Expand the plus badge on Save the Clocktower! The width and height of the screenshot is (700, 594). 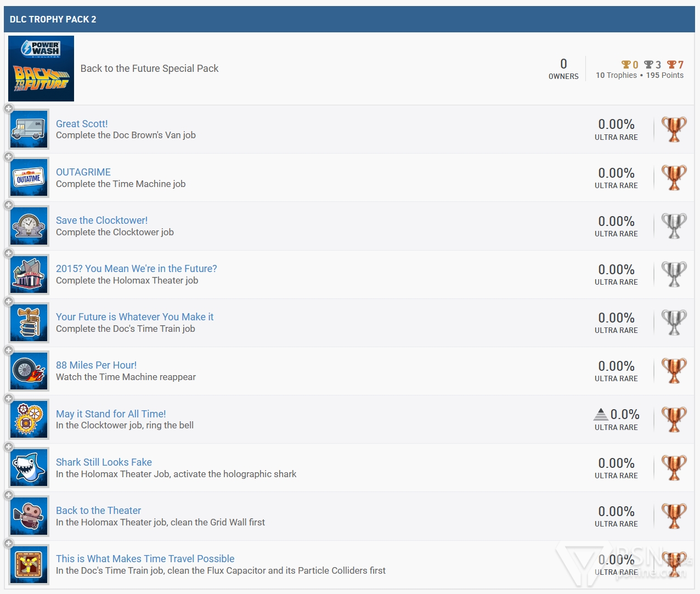[9, 205]
